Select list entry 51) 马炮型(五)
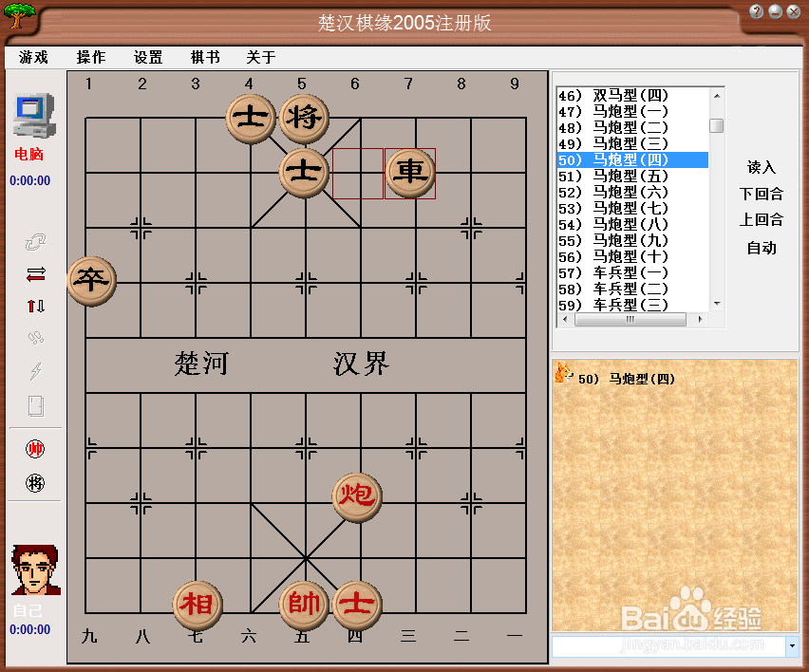809x672 pixels. click(632, 176)
